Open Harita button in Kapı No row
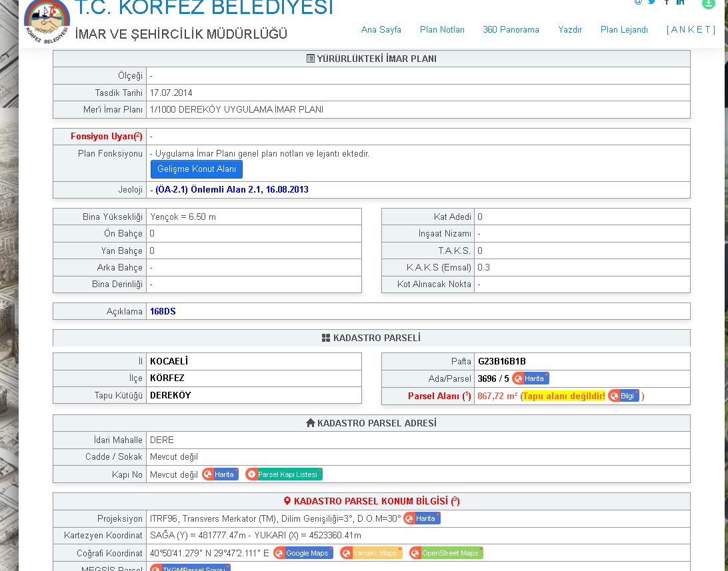Screen dimensions: 728x571 pos(221,474)
